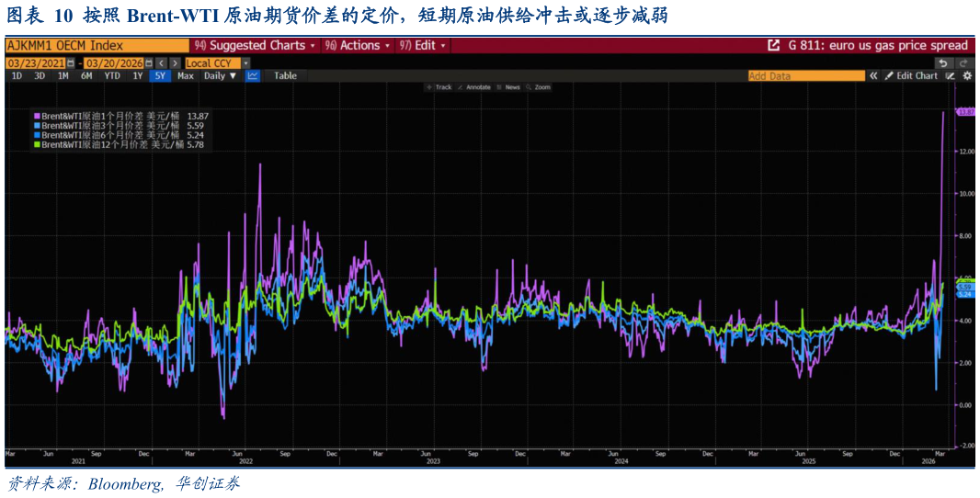This screenshot has width=980, height=498.
Task: Select the 3D range
Action: coord(40,75)
